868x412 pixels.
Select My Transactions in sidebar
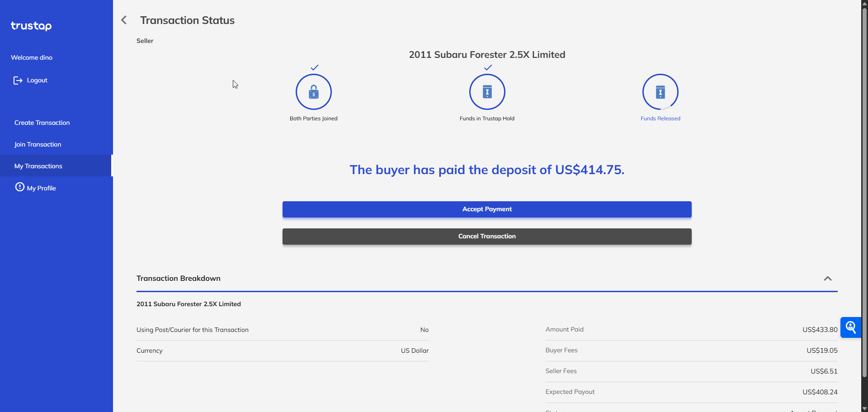[x=38, y=166]
